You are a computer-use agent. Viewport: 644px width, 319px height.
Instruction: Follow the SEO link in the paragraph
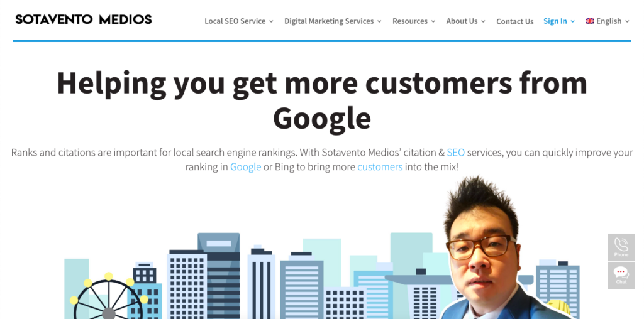456,153
